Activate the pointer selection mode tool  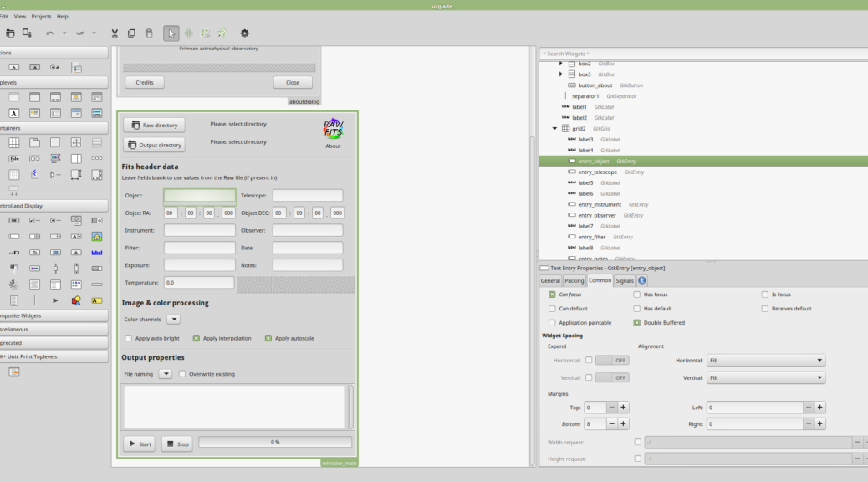tap(171, 33)
